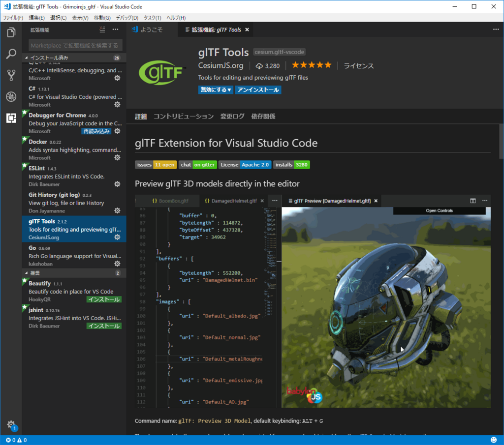Image resolution: width=504 pixels, height=445 pixels.
Task: Open the ライセンス link
Action: [359, 66]
